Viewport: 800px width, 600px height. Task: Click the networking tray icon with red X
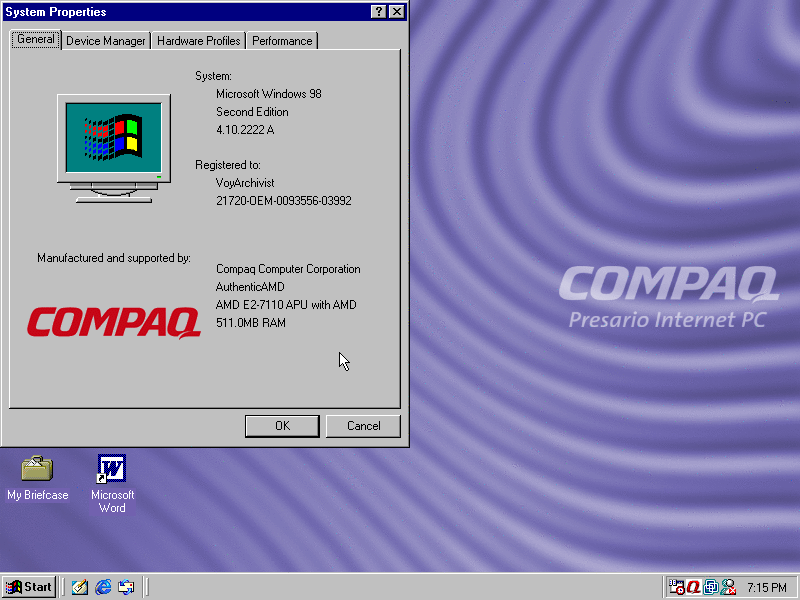point(727,587)
